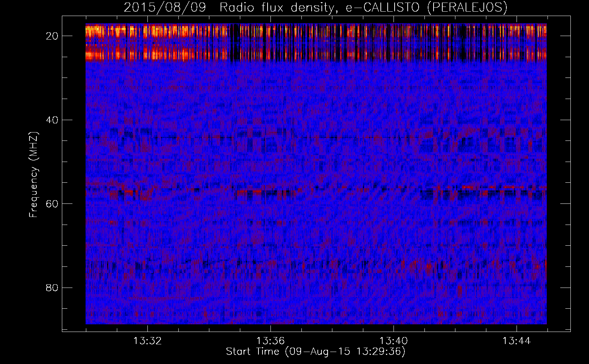The image size is (589, 364).
Task: Click the 40 frequency tick label
Action: 52,120
